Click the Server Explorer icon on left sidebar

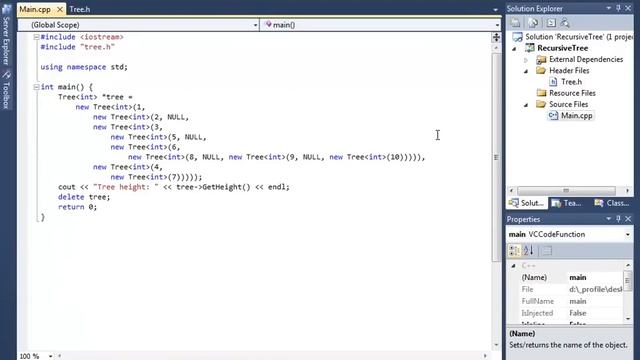[6, 9]
